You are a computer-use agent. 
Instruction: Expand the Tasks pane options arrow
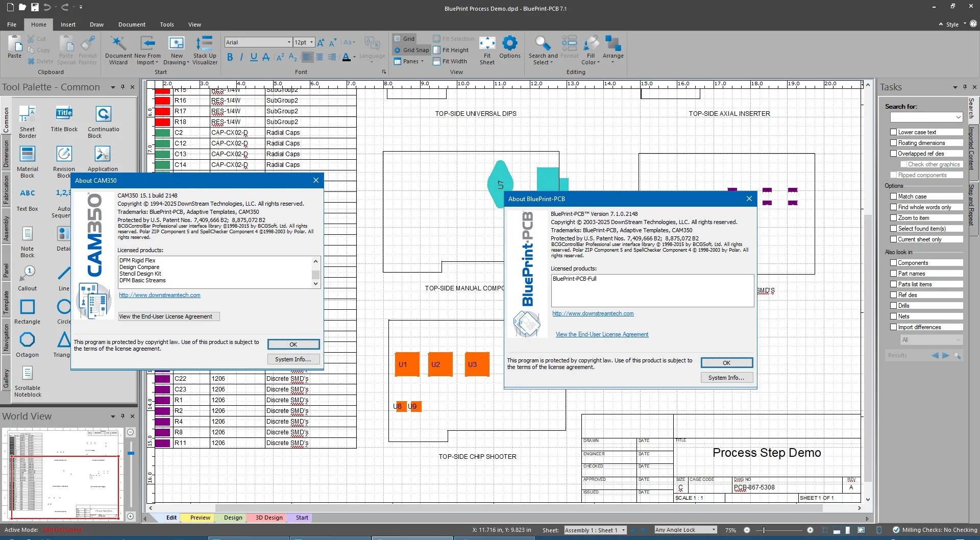pos(955,87)
